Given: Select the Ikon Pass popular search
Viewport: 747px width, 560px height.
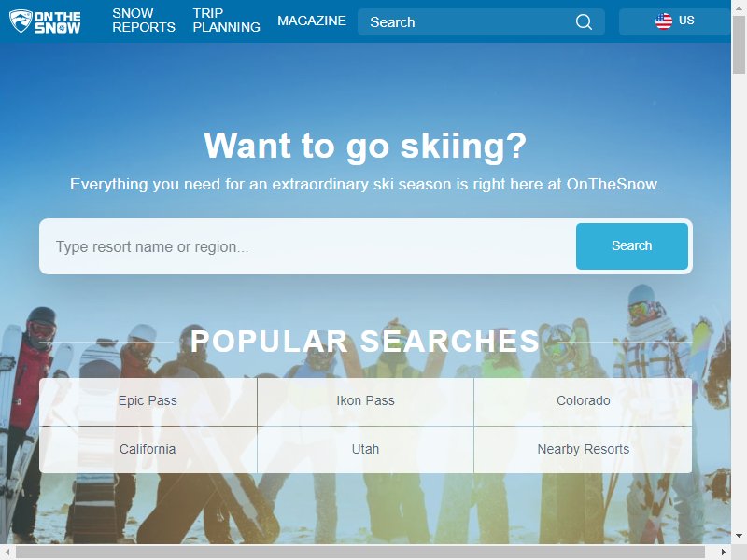Looking at the screenshot, I should point(365,401).
